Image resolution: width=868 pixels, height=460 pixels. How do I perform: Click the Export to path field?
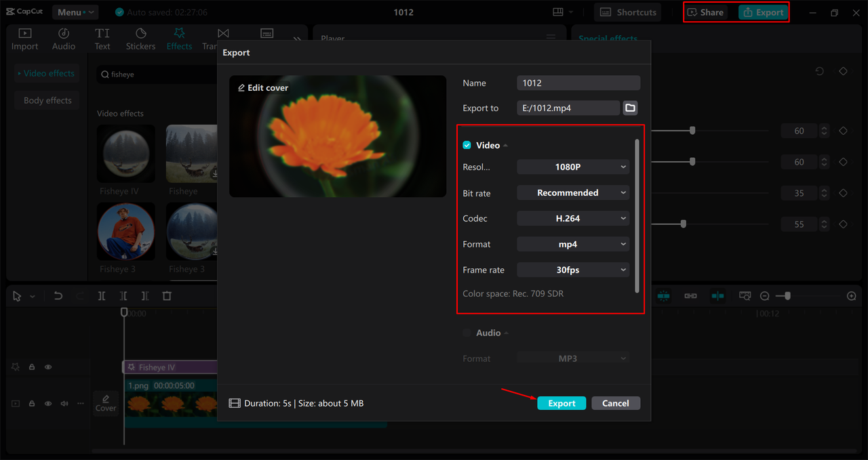568,108
